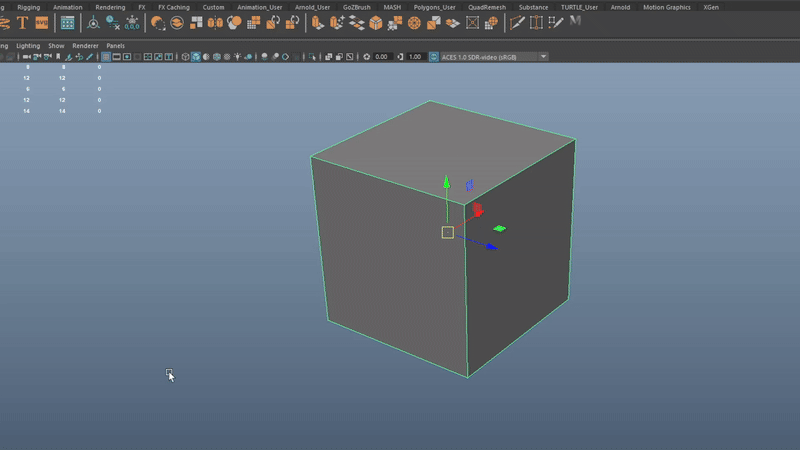Click the SVG import shelf icon
This screenshot has width=800, height=450.
41,23
